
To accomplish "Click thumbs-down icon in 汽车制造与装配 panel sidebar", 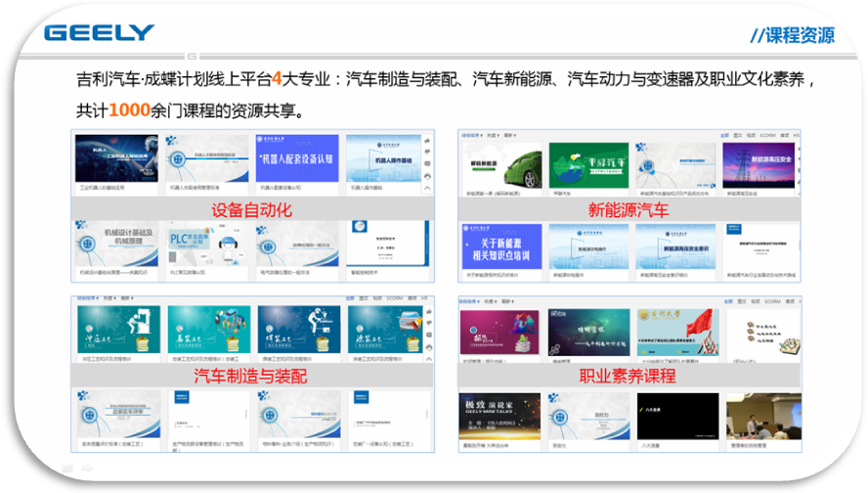I will tap(429, 323).
